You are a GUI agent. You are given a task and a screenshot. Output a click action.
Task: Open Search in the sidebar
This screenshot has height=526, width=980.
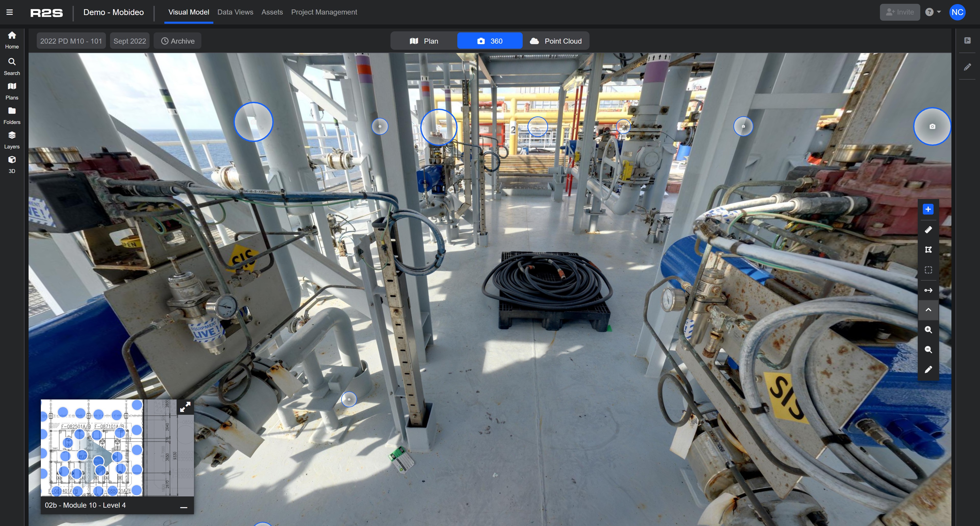pyautogui.click(x=12, y=67)
